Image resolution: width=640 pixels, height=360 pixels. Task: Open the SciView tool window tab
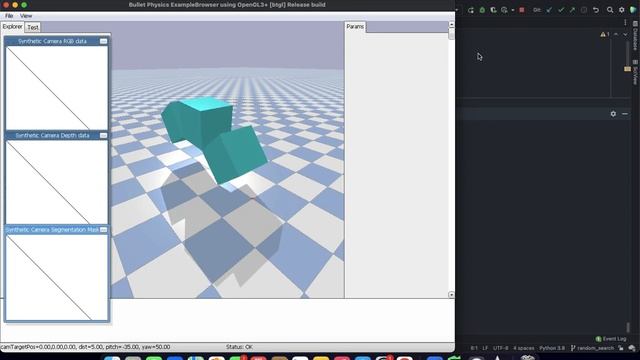point(635,73)
